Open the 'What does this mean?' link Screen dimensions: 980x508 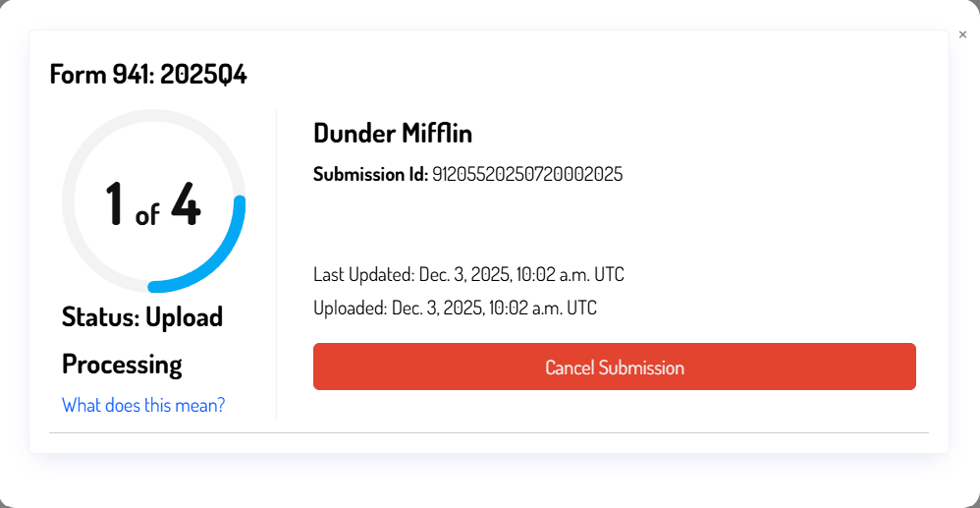(x=143, y=404)
